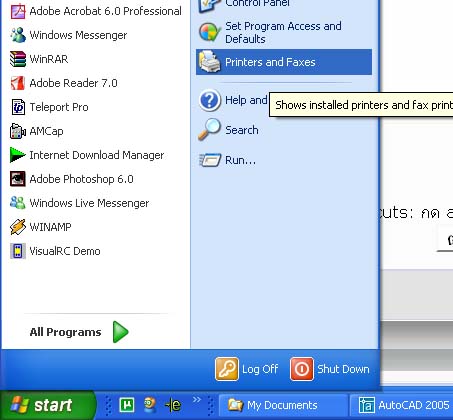Open Windows Live Messenger icon

click(18, 203)
